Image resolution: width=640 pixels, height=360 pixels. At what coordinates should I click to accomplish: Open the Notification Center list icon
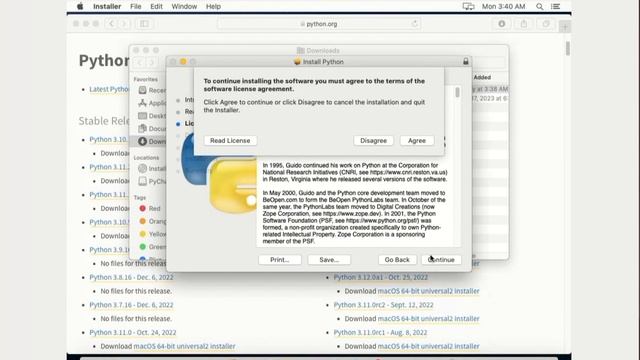556,6
